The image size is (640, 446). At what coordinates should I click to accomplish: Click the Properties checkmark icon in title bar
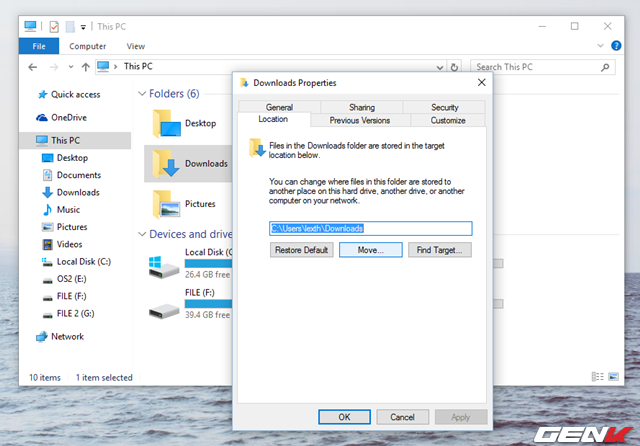click(x=54, y=27)
